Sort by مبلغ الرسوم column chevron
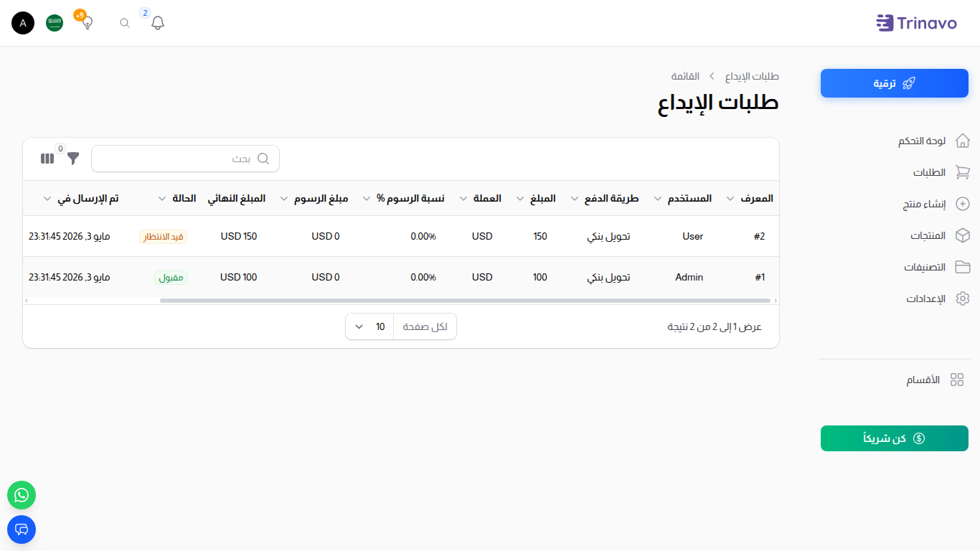Viewport: 980px width, 551px height. [283, 199]
